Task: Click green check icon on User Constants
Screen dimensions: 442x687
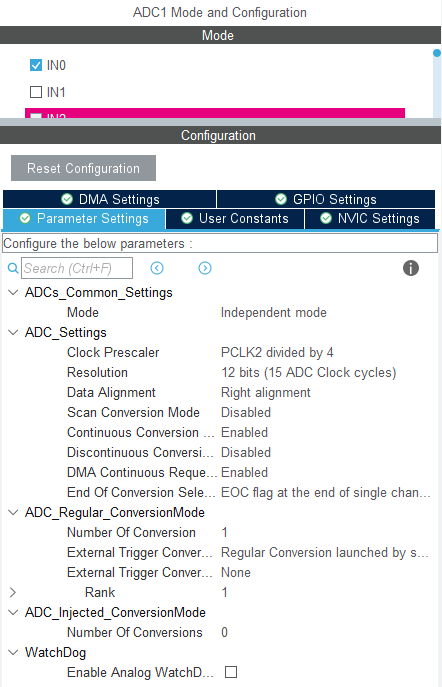Action: click(x=187, y=218)
